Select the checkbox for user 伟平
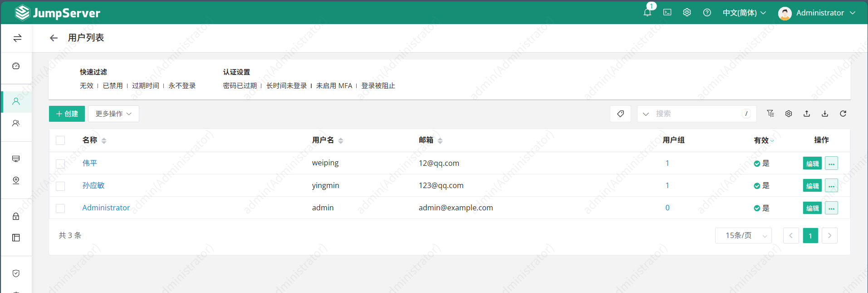 [60, 164]
